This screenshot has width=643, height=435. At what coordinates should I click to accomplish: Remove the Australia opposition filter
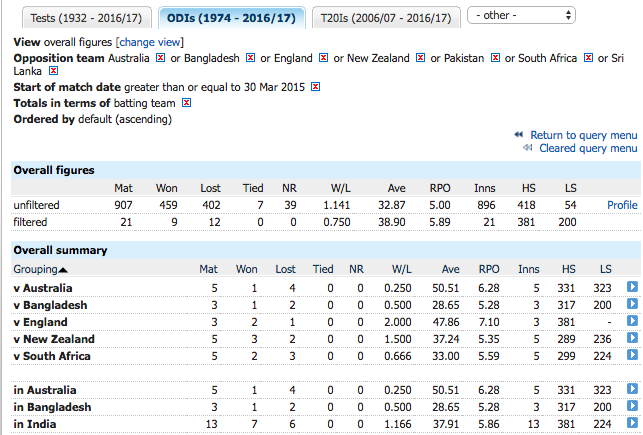point(160,58)
